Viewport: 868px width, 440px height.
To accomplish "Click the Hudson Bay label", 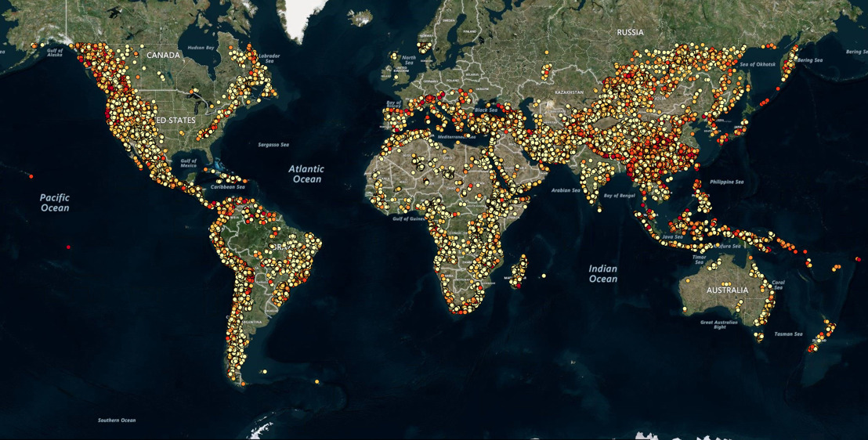I will [201, 49].
